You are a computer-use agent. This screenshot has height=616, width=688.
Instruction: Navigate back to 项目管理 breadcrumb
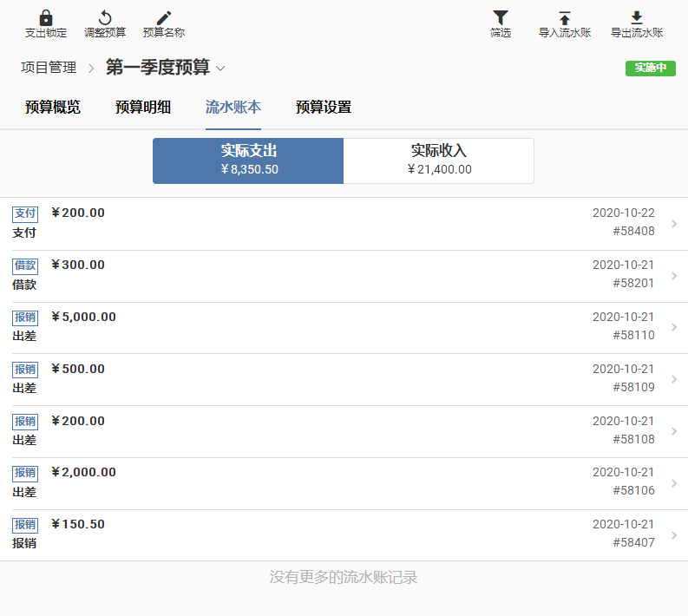pyautogui.click(x=49, y=68)
